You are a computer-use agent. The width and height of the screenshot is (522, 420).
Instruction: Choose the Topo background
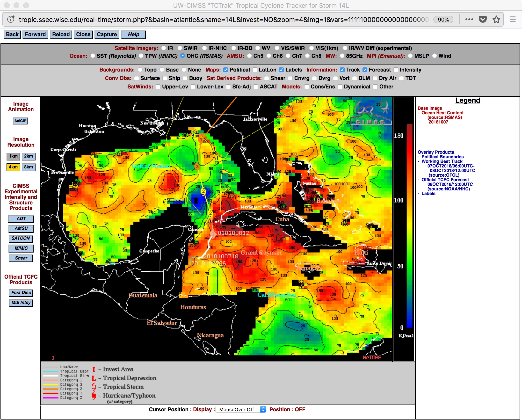140,70
